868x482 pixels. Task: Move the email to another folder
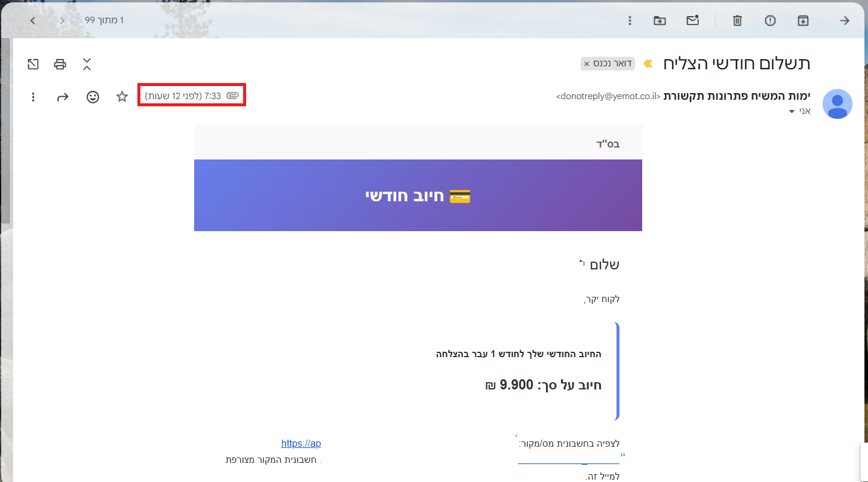point(660,20)
